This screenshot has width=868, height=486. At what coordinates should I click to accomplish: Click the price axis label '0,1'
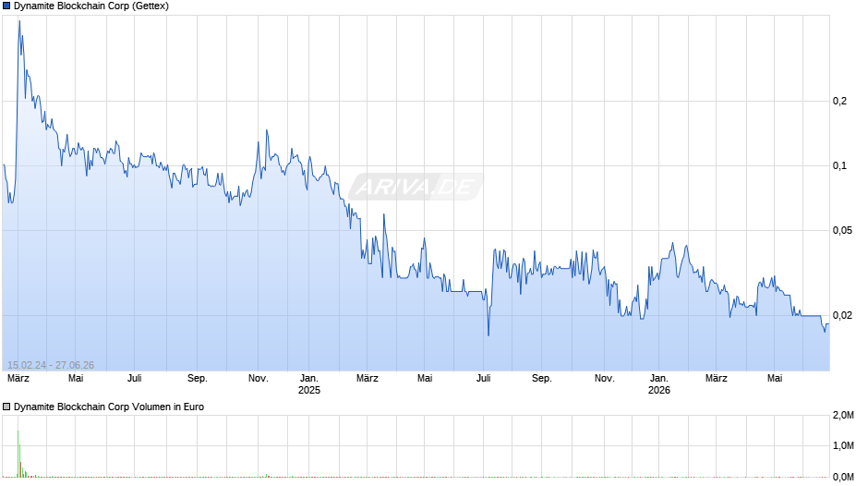point(839,165)
